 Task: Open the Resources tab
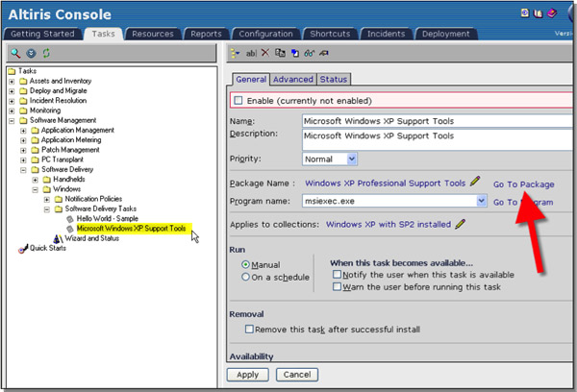153,34
